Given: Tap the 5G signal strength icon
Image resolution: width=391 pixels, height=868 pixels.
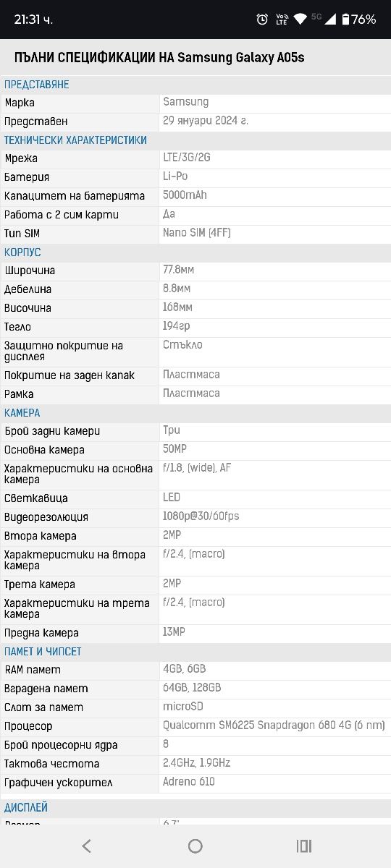Looking at the screenshot, I should [325, 19].
